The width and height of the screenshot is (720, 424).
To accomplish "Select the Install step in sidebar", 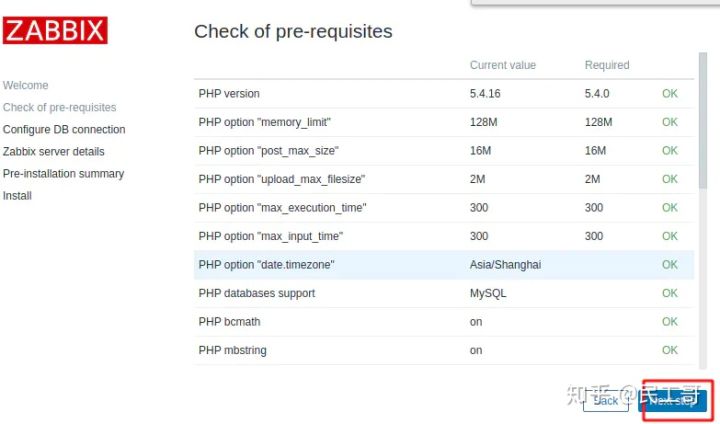I will coord(17,196).
